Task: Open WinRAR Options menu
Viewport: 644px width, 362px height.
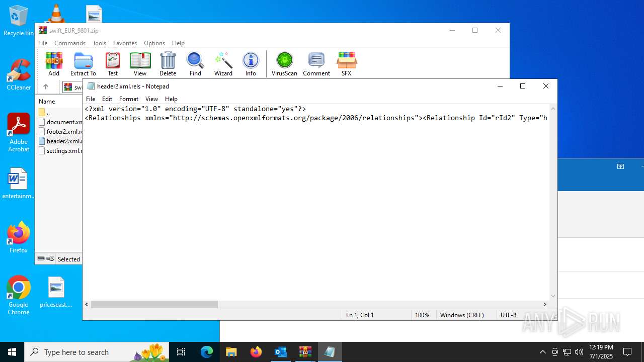Action: [x=154, y=43]
